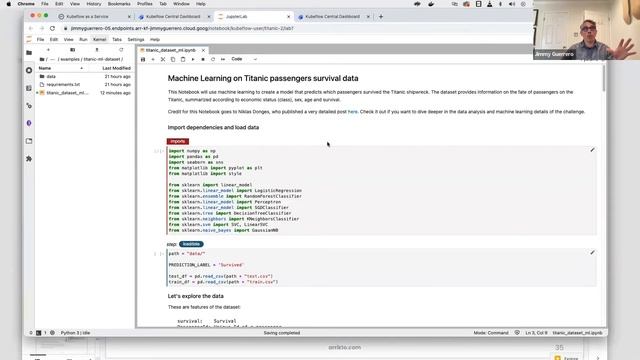Refresh the file list in file browser

pos(121,50)
